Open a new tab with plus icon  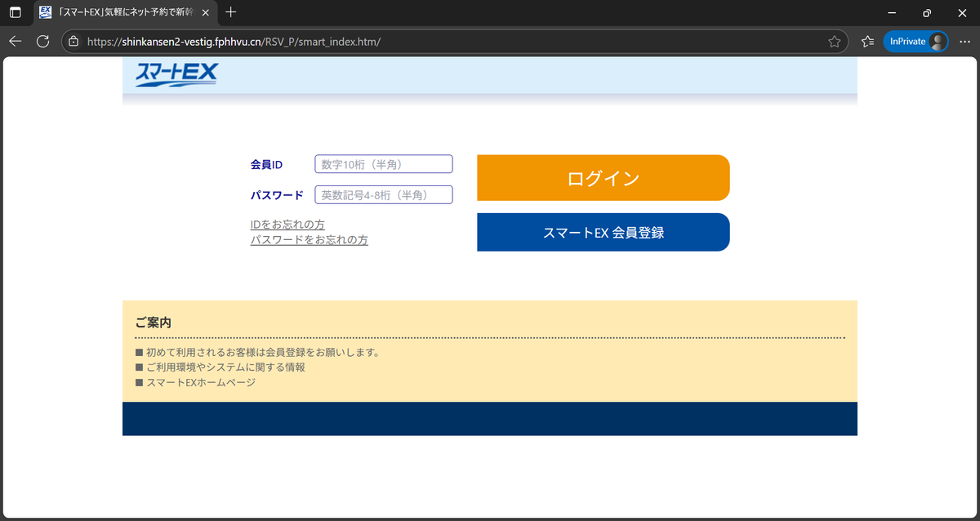click(231, 12)
